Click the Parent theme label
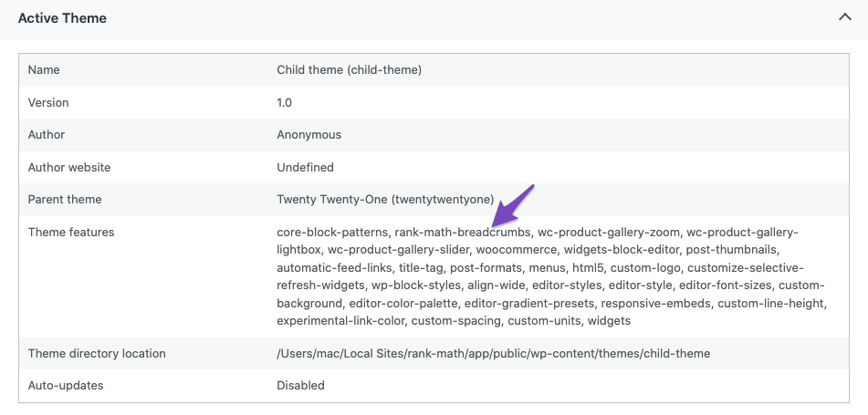This screenshot has width=868, height=415. (x=65, y=199)
